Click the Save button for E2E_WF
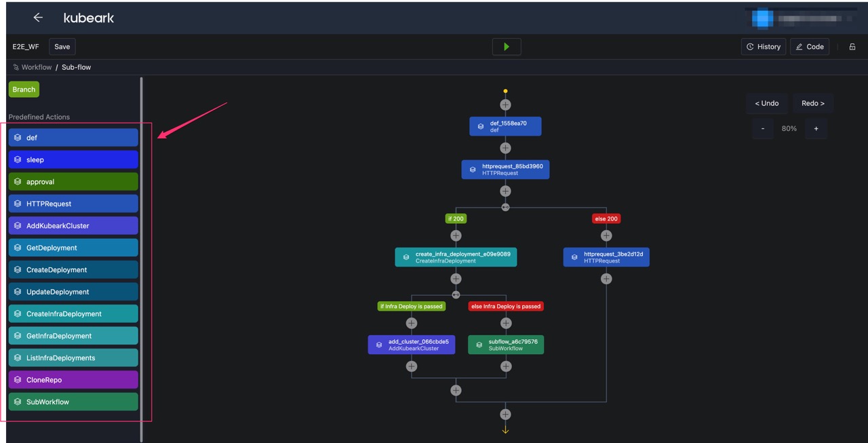This screenshot has height=443, width=868. point(62,46)
